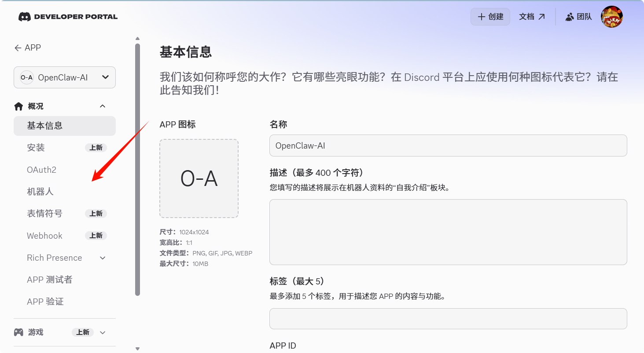Click the game controller icon beside 游戏
Image resolution: width=644 pixels, height=353 pixels.
[18, 332]
